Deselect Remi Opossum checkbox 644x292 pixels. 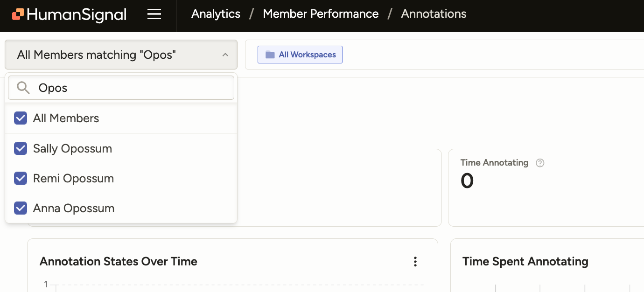(21, 178)
